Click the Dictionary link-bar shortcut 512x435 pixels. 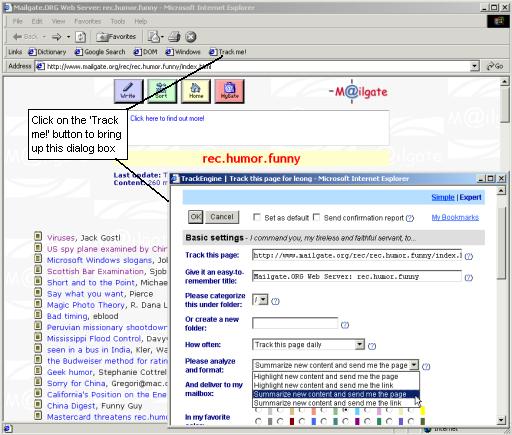pos(47,52)
